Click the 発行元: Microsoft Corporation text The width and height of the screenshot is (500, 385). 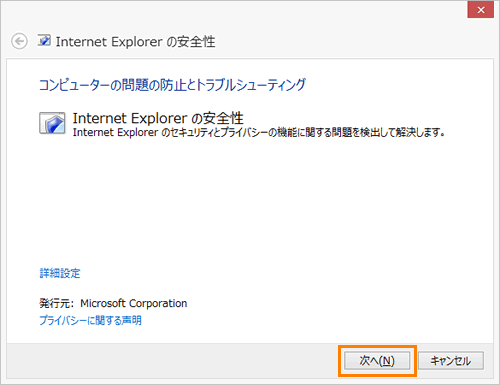tap(113, 303)
